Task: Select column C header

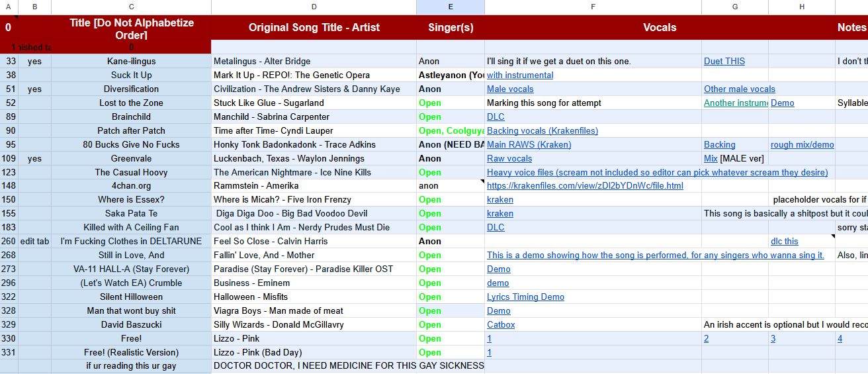Action: 132,7
